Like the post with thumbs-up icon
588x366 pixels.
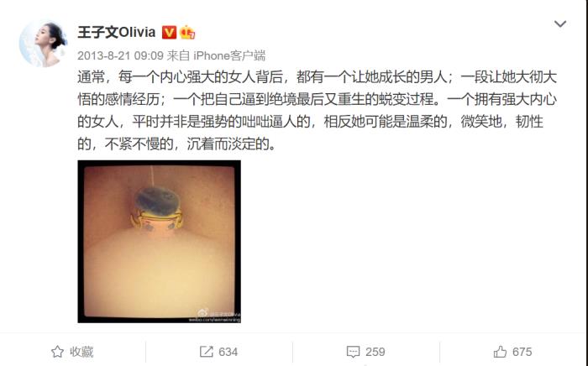500,352
